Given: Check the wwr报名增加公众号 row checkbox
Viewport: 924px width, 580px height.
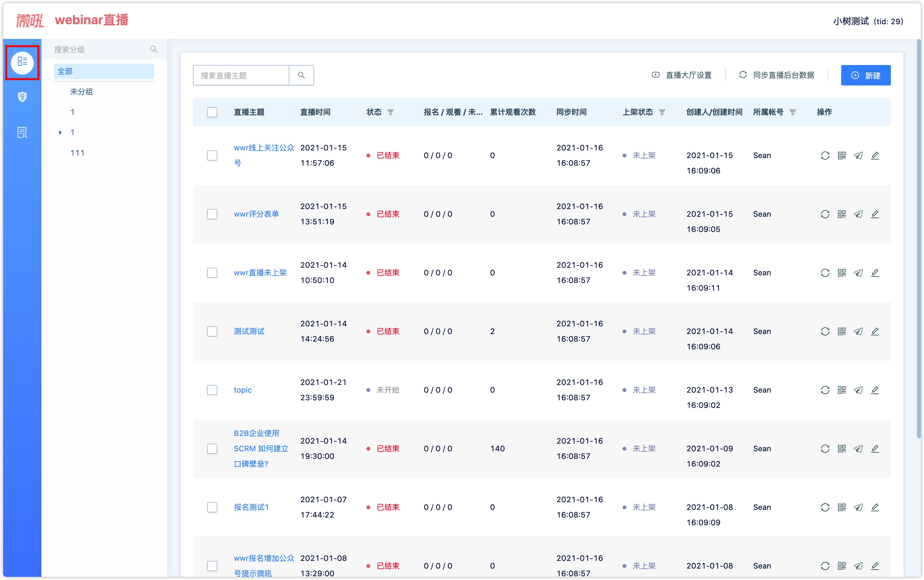Looking at the screenshot, I should pos(212,566).
